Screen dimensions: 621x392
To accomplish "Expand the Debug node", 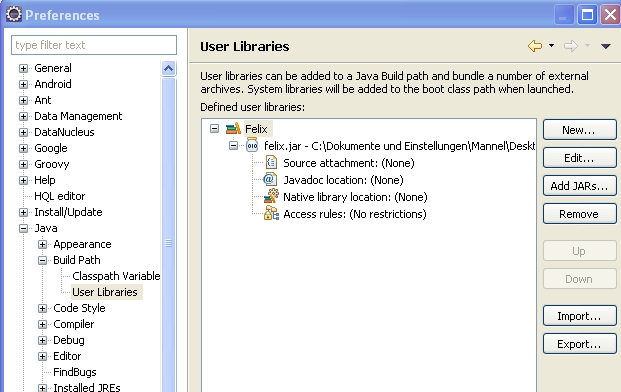I will (x=42, y=341).
